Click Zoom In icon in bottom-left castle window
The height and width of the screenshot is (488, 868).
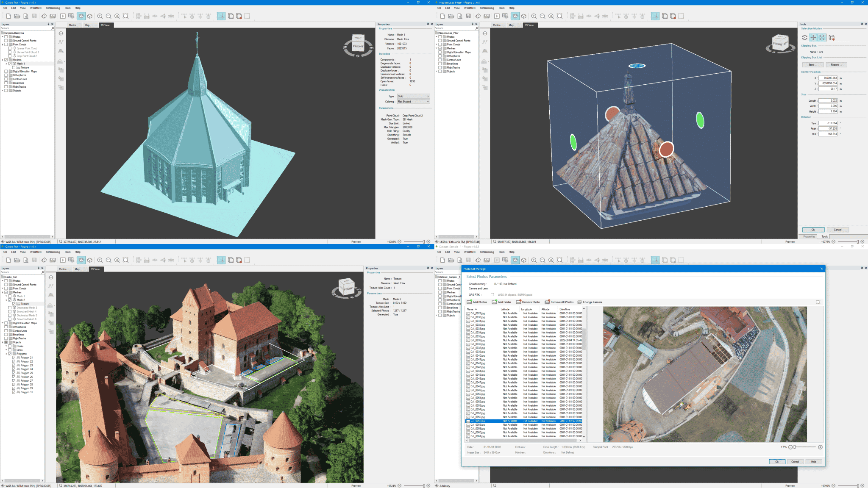tap(100, 260)
